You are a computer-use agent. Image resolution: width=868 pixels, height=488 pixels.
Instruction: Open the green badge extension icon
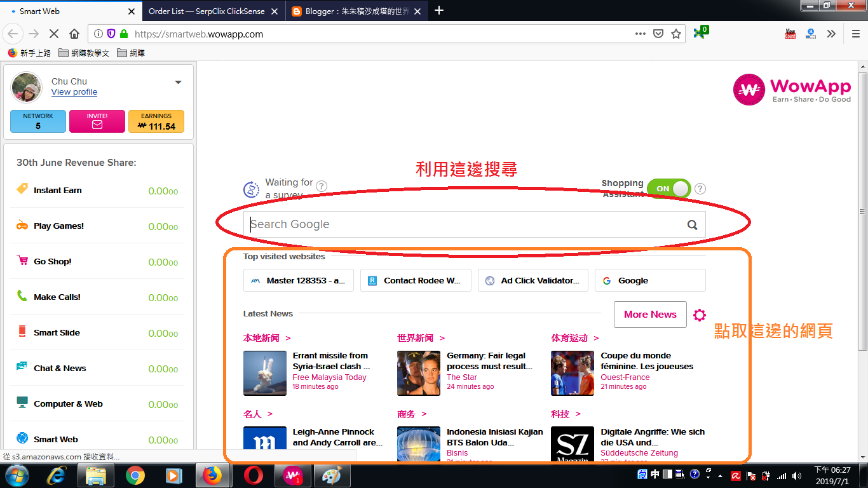point(701,32)
